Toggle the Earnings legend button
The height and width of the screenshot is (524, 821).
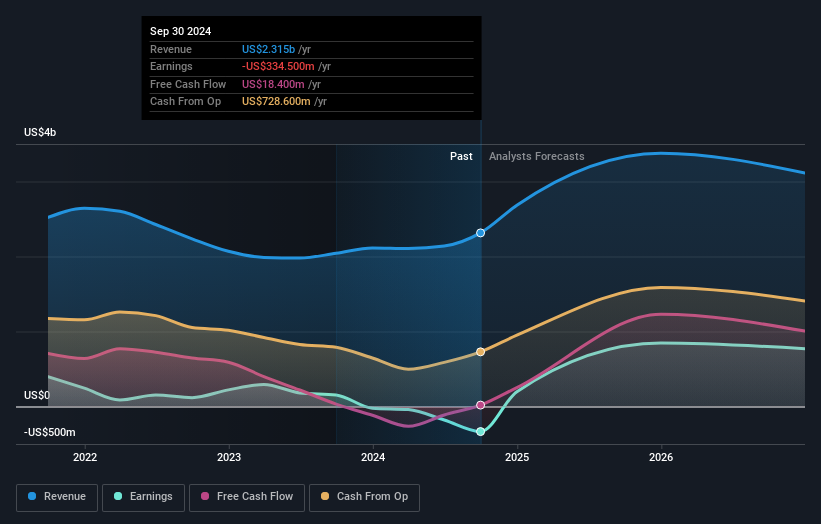point(143,497)
